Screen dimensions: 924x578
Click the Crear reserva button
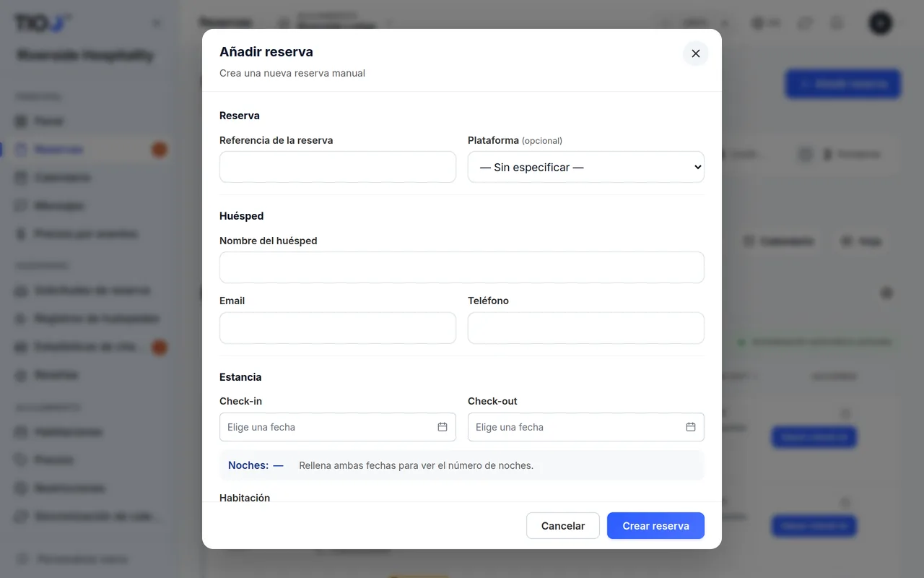pyautogui.click(x=655, y=526)
